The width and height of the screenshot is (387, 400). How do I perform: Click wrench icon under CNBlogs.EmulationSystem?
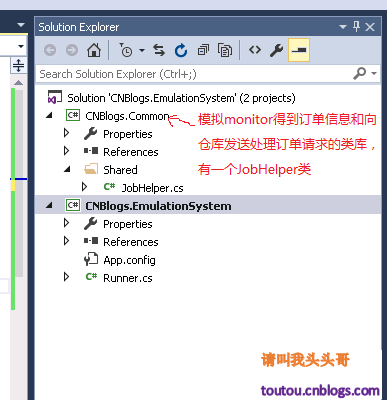coord(90,224)
